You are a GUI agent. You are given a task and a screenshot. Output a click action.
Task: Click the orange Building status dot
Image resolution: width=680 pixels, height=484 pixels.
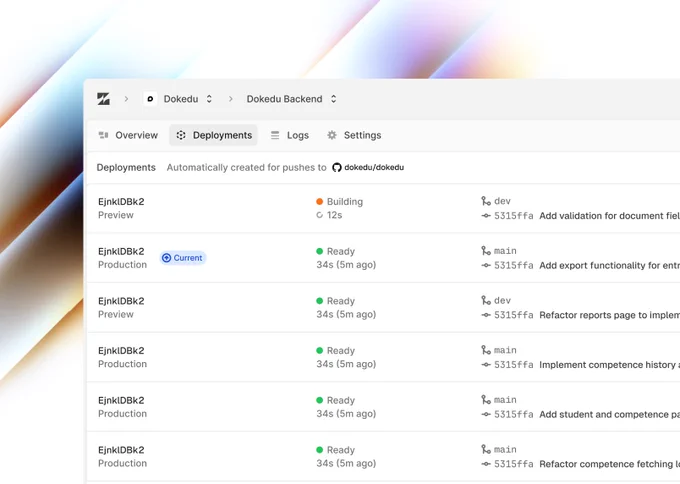[x=320, y=202]
